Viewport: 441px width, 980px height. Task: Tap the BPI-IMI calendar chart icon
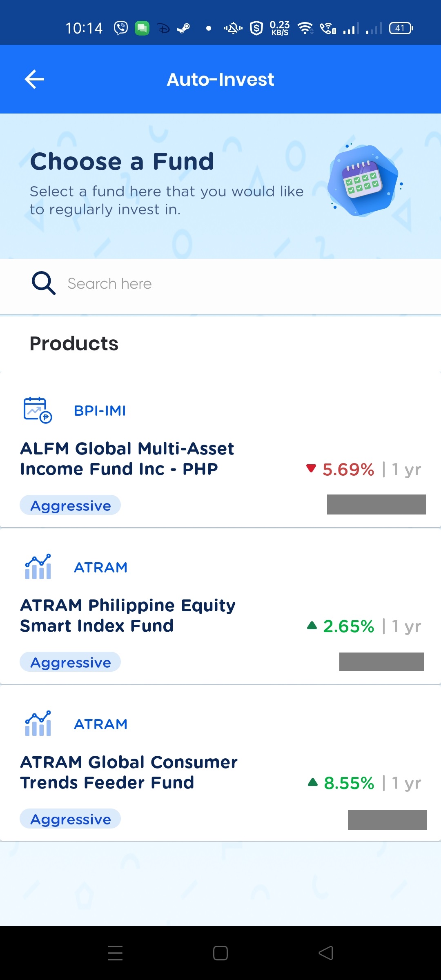(x=38, y=410)
